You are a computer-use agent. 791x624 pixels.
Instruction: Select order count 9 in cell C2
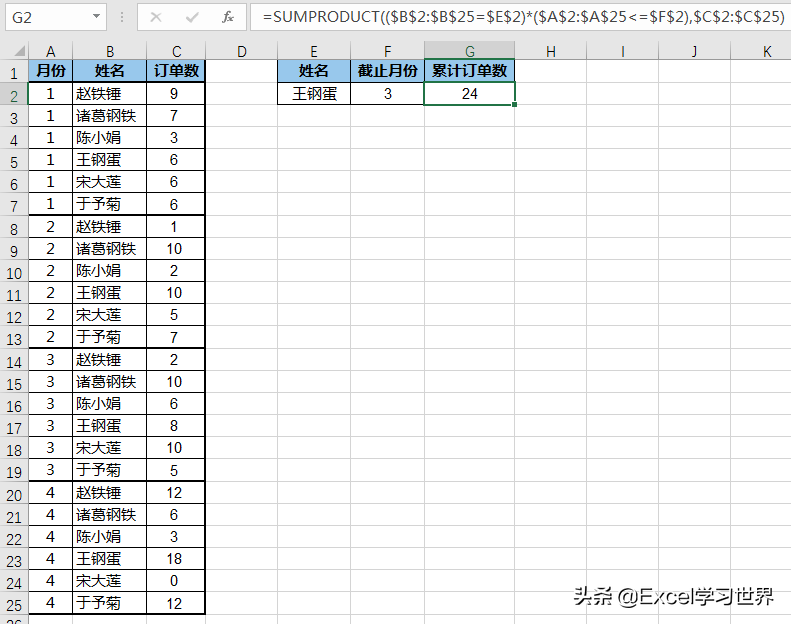[x=176, y=94]
